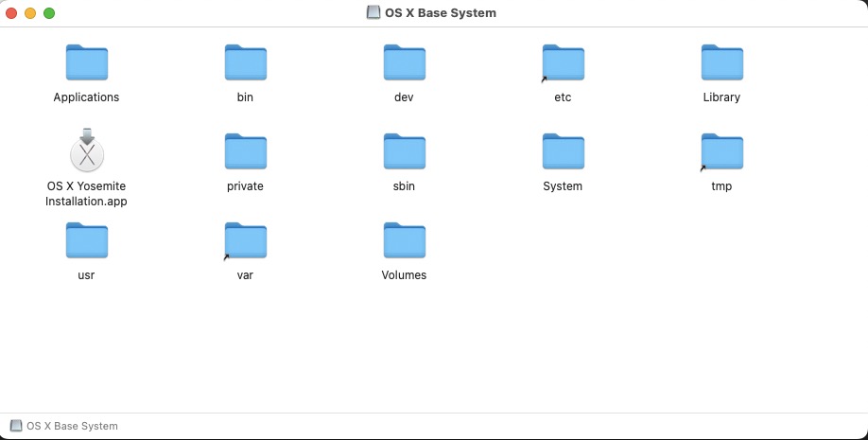Image resolution: width=868 pixels, height=440 pixels.
Task: Click the 'OS X Base System' window title
Action: click(441, 12)
